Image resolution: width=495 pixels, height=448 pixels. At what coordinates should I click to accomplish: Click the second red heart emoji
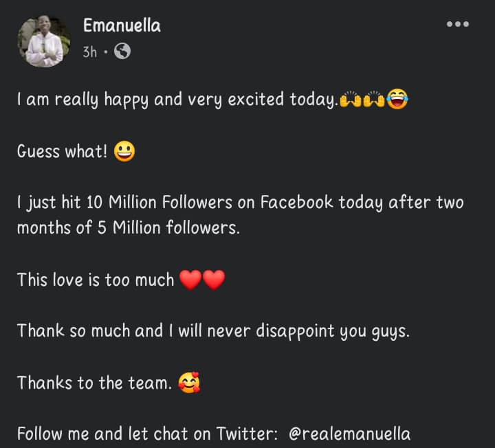(214, 280)
